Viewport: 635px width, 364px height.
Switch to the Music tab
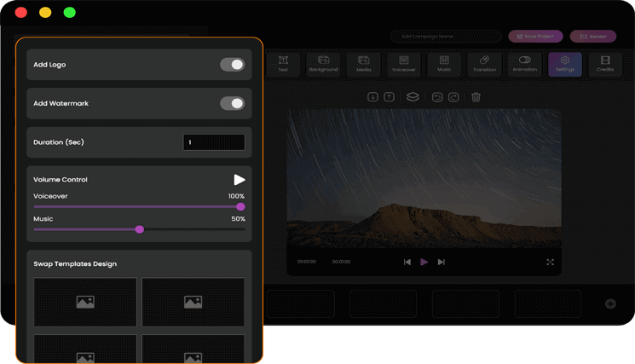pos(444,64)
